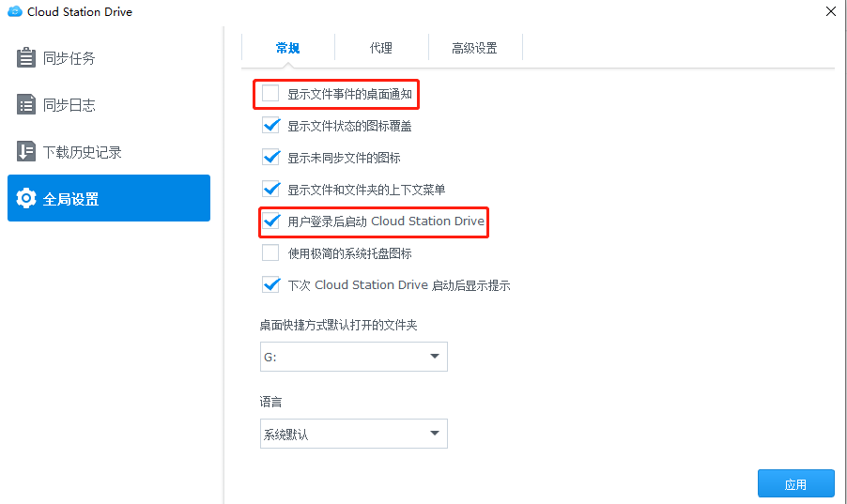The width and height of the screenshot is (847, 504).
Task: Click the 全局设置 gear icon
Action: point(26,198)
